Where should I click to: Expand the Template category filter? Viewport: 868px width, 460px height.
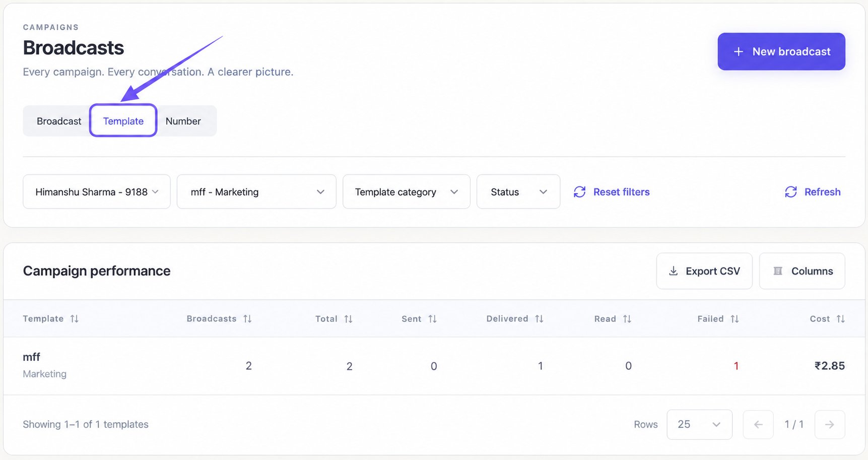[x=407, y=191]
